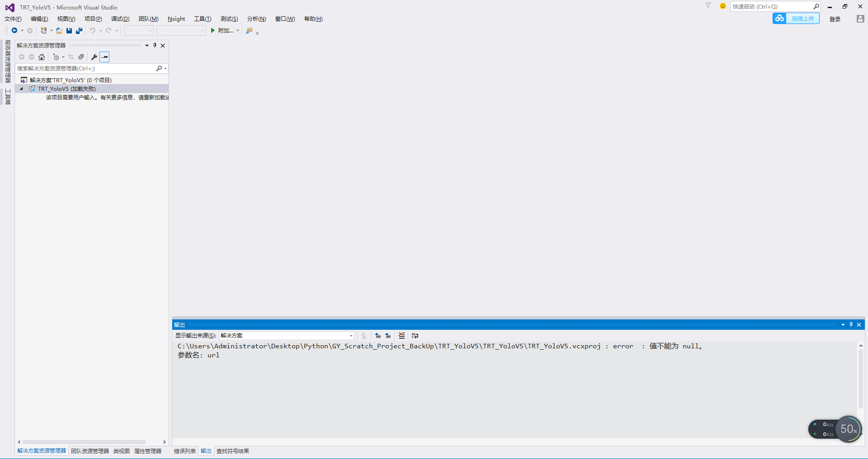Viewport: 868px width, 459px height.
Task: Toggle Preview Selected Items in Solution Explorer
Action: (104, 57)
